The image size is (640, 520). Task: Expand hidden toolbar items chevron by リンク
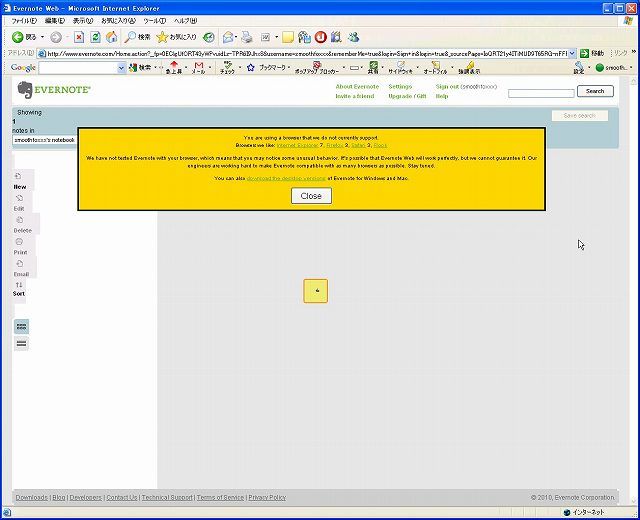633,52
